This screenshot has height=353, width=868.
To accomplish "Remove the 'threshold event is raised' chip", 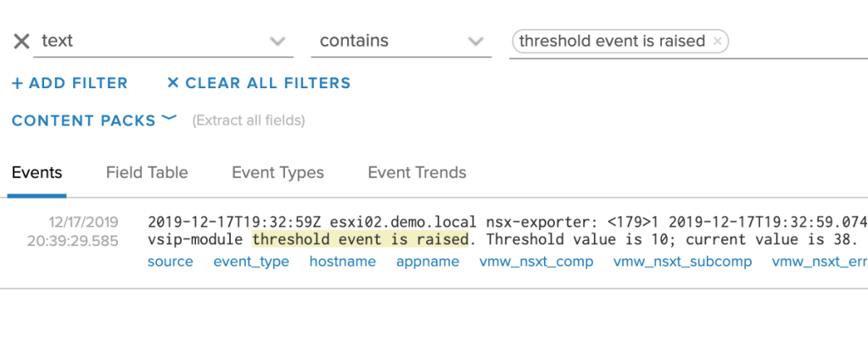I will [718, 41].
